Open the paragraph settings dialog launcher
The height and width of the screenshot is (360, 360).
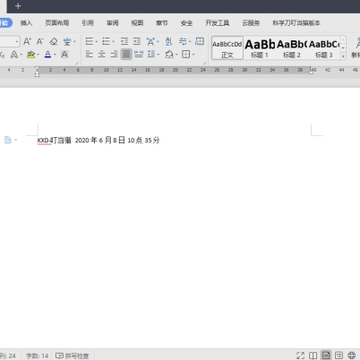click(x=204, y=63)
